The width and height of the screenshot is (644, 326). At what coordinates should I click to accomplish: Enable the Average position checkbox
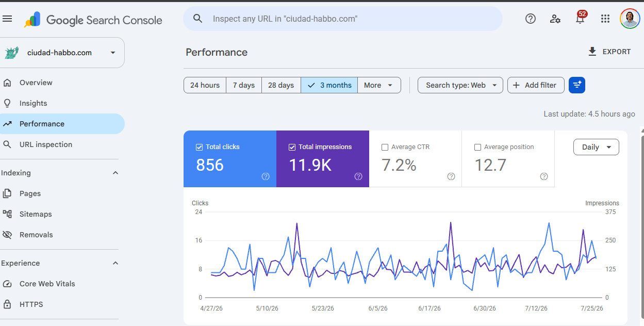click(x=477, y=147)
